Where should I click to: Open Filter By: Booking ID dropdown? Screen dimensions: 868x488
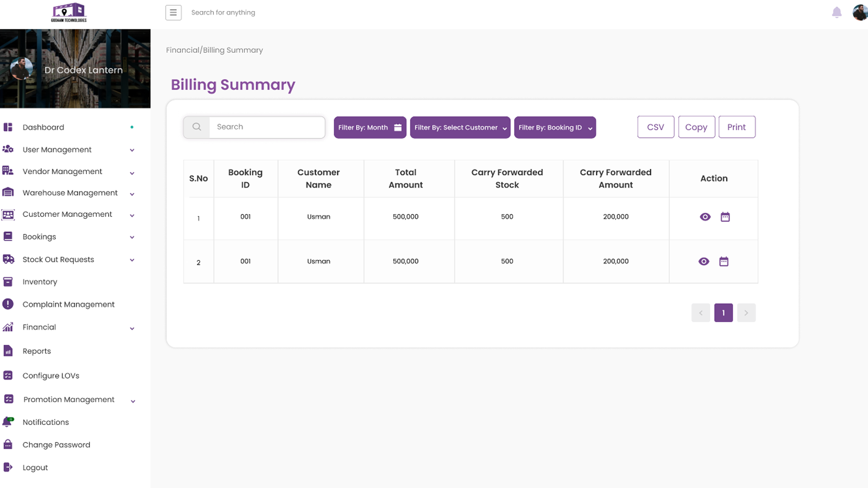point(555,127)
